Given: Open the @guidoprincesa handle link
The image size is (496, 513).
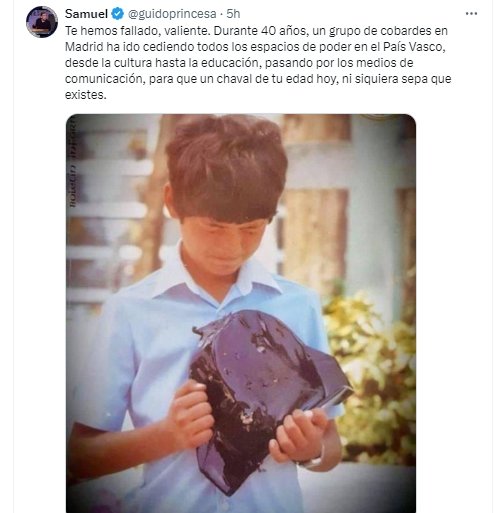Looking at the screenshot, I should tap(172, 14).
